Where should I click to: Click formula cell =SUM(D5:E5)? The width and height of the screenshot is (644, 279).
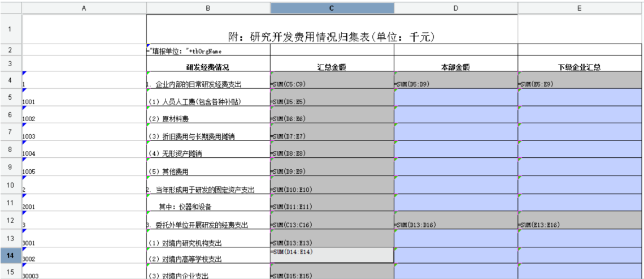(x=332, y=97)
